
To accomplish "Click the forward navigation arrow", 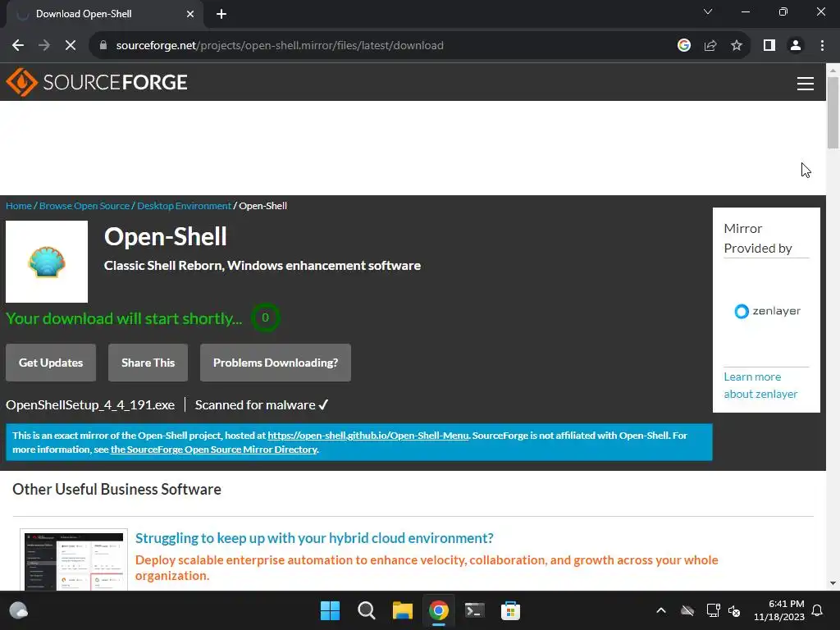I will point(44,46).
